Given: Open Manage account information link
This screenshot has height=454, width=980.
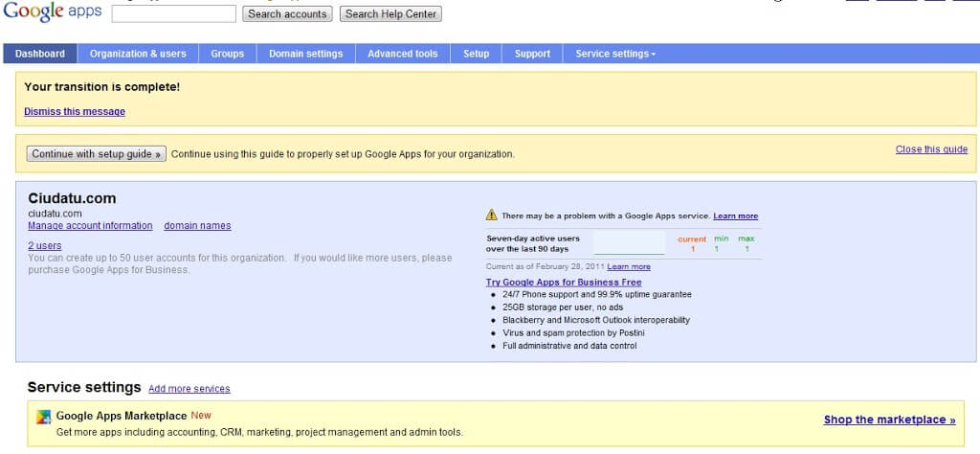Looking at the screenshot, I should click(90, 226).
